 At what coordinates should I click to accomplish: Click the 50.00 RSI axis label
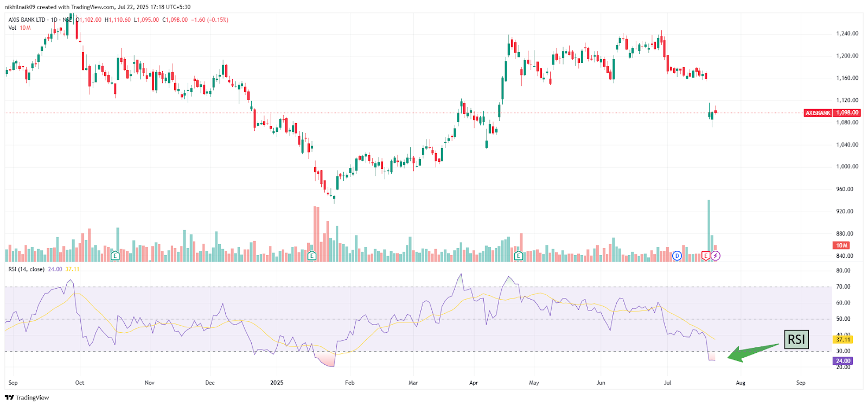coord(843,319)
